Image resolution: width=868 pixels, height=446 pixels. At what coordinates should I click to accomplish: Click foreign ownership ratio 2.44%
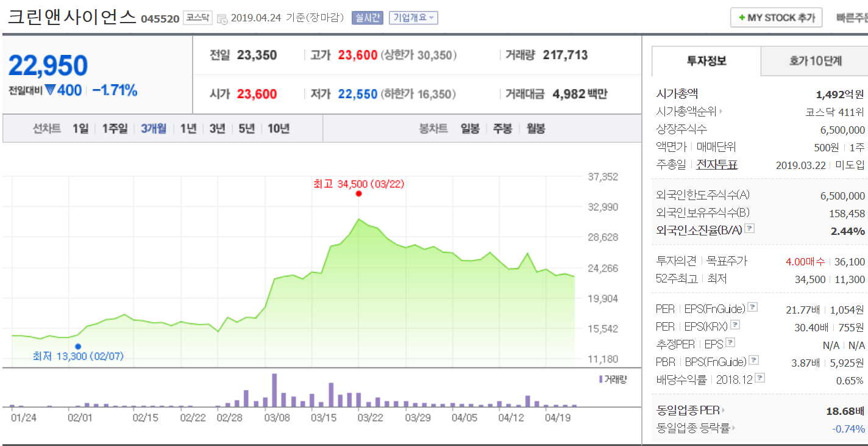pos(848,231)
